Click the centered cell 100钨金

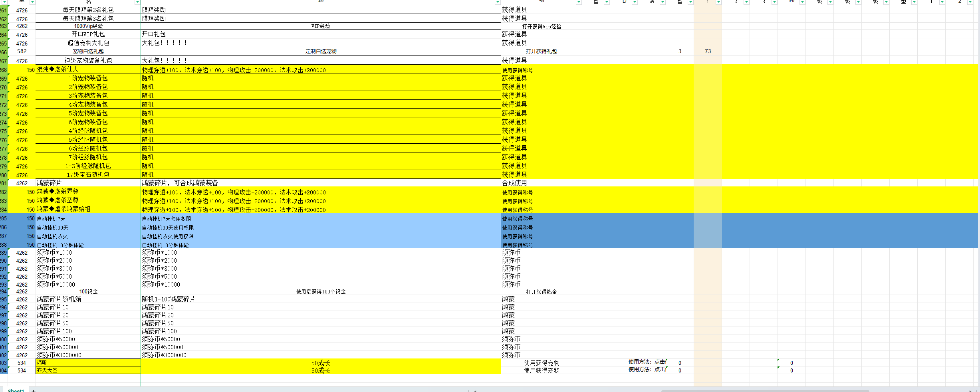point(88,292)
